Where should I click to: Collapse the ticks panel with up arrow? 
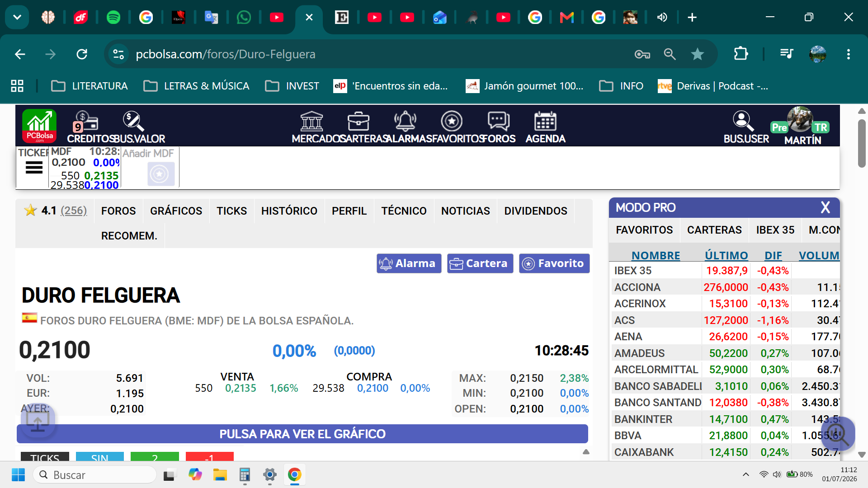coord(586,452)
